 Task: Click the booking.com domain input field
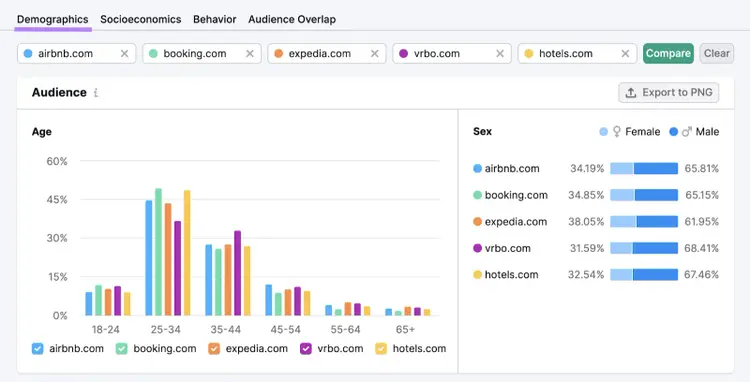(x=202, y=54)
